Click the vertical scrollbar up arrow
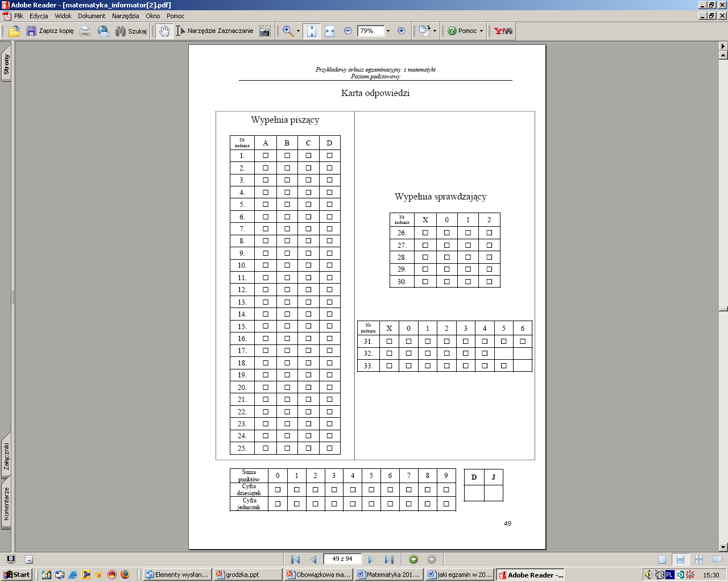This screenshot has width=728, height=582. pyautogui.click(x=723, y=55)
